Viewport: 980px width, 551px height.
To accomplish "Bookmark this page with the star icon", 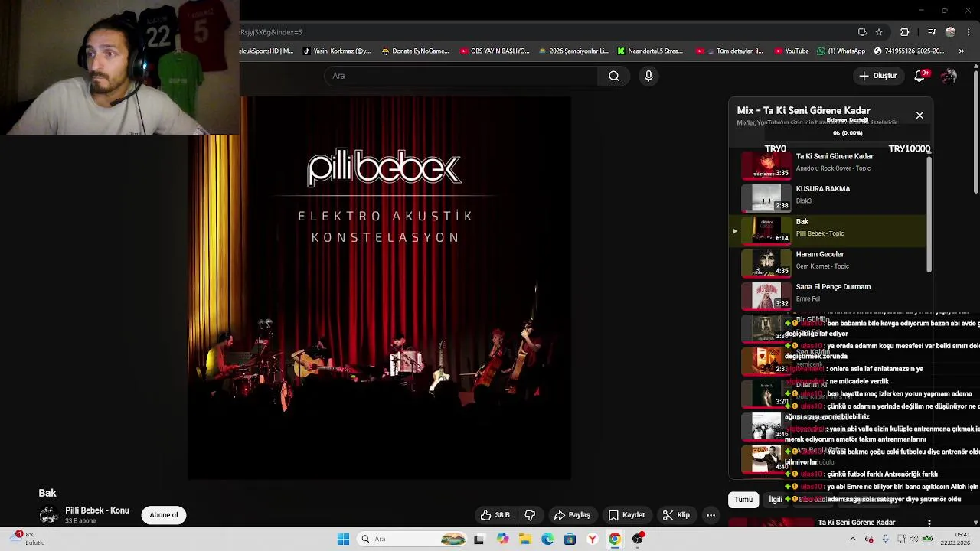I will (879, 32).
